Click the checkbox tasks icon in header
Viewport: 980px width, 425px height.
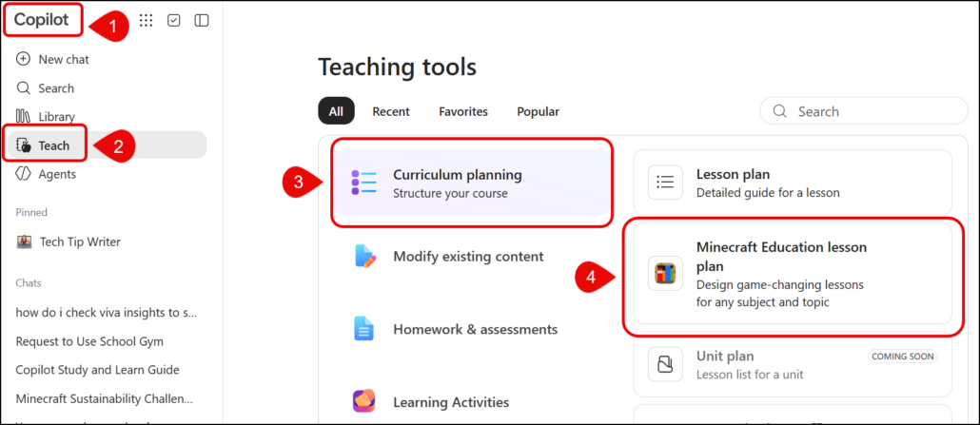(174, 21)
